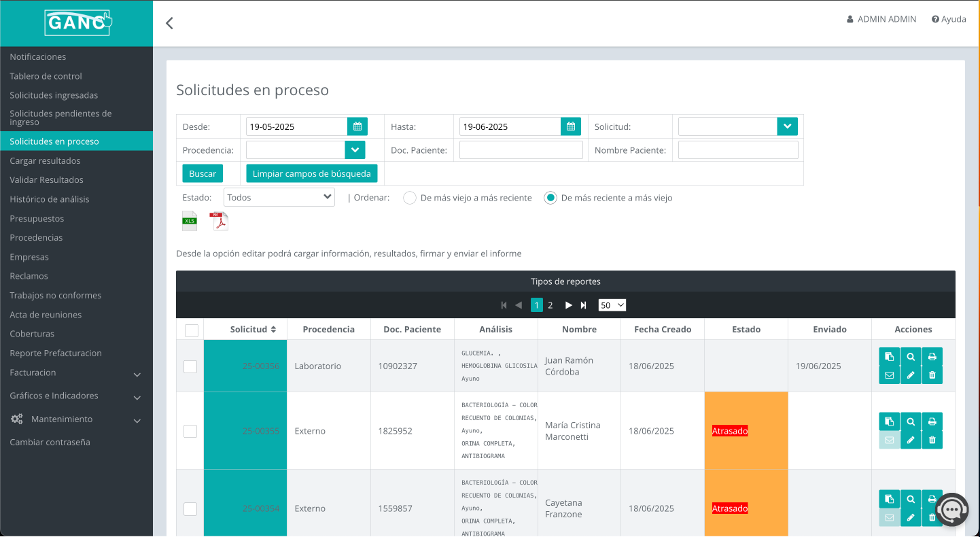Viewport: 980px width, 537px height.
Task: Delete solicitud 25-00354 using the trash icon
Action: (x=932, y=517)
